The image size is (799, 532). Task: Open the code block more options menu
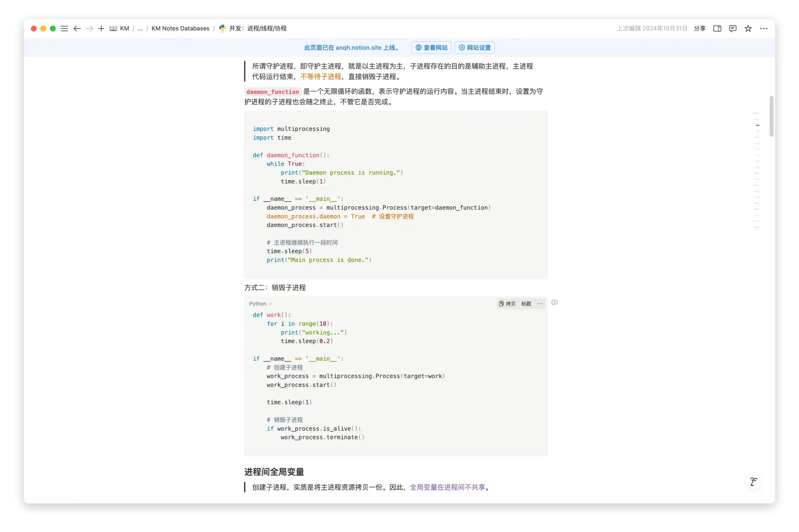pos(539,304)
